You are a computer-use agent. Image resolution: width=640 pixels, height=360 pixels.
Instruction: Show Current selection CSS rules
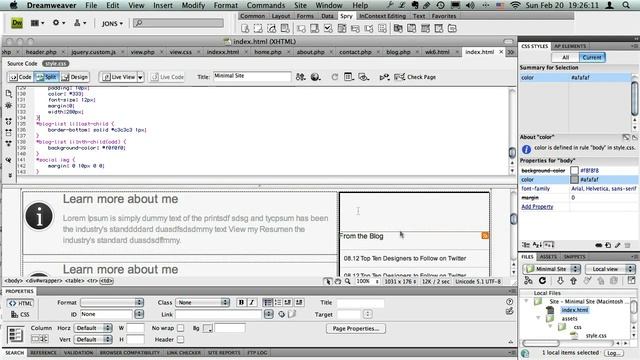pos(592,57)
